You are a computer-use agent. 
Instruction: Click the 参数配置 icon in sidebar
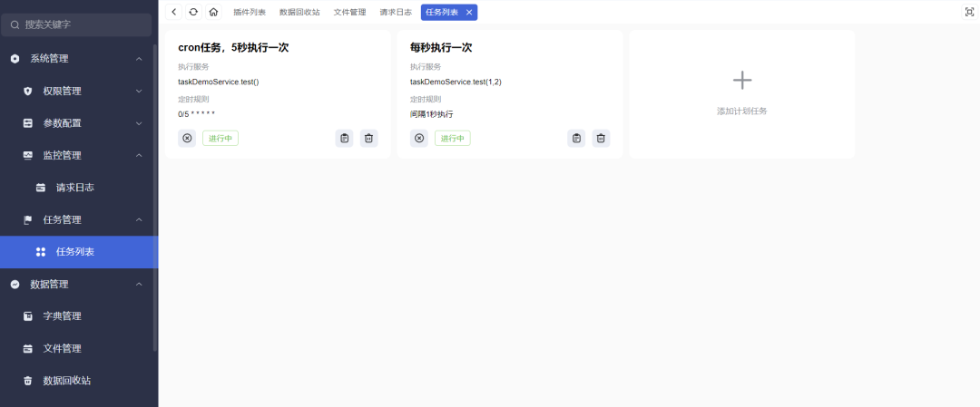(x=27, y=123)
